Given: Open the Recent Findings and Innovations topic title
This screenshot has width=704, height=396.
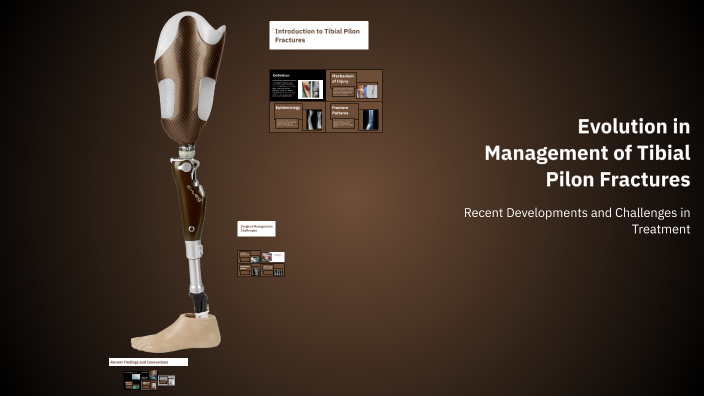Looking at the screenshot, I should click(x=148, y=362).
